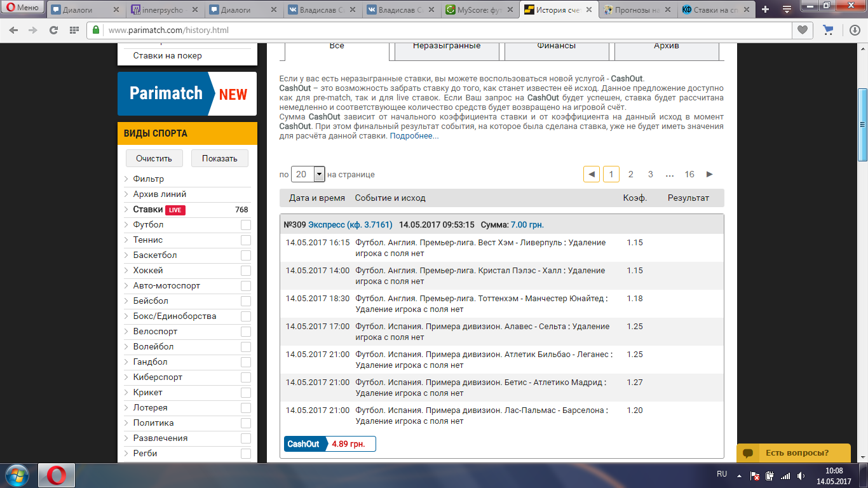
Task: Click the green padlock security icon
Action: pyautogui.click(x=96, y=30)
